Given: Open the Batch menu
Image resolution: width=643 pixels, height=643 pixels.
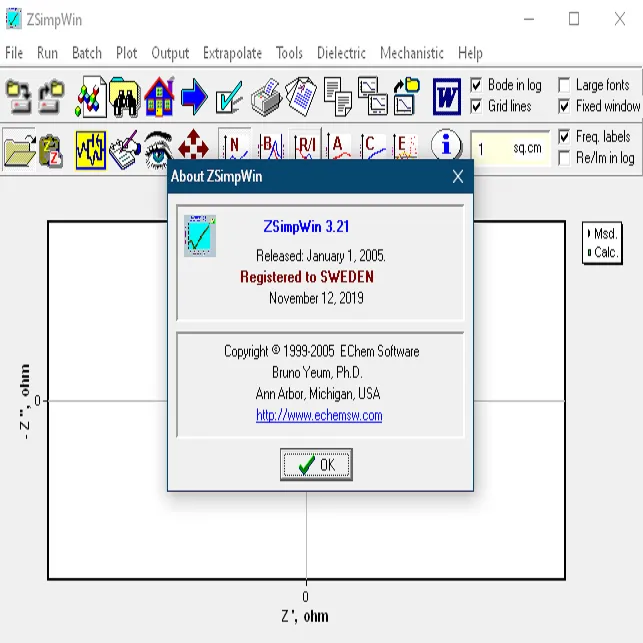Looking at the screenshot, I should click(87, 53).
